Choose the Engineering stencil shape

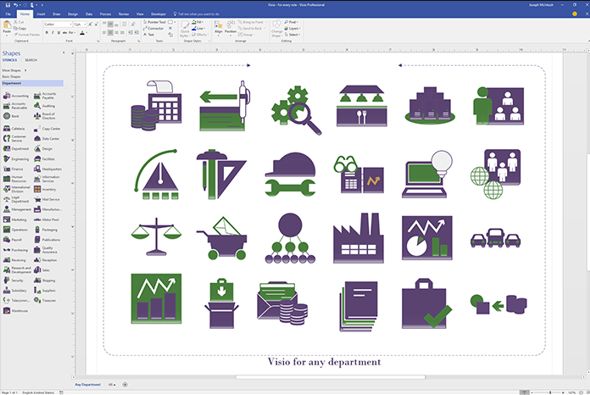(x=16, y=159)
